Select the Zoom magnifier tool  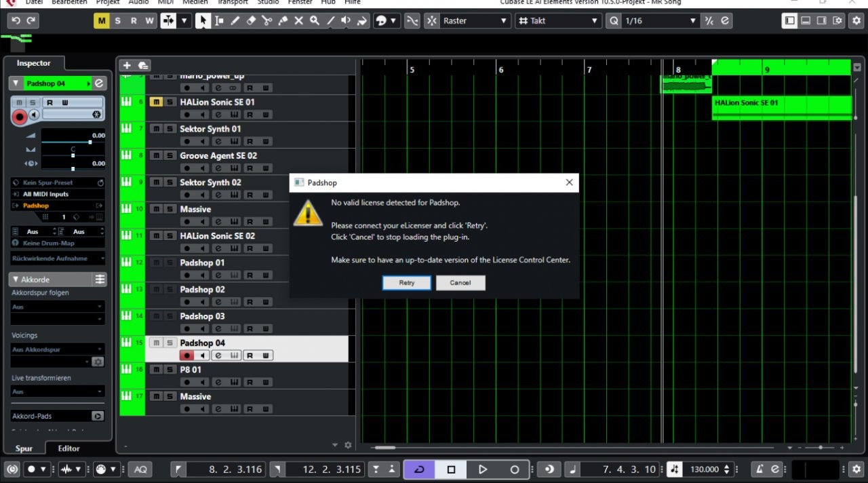coord(315,21)
